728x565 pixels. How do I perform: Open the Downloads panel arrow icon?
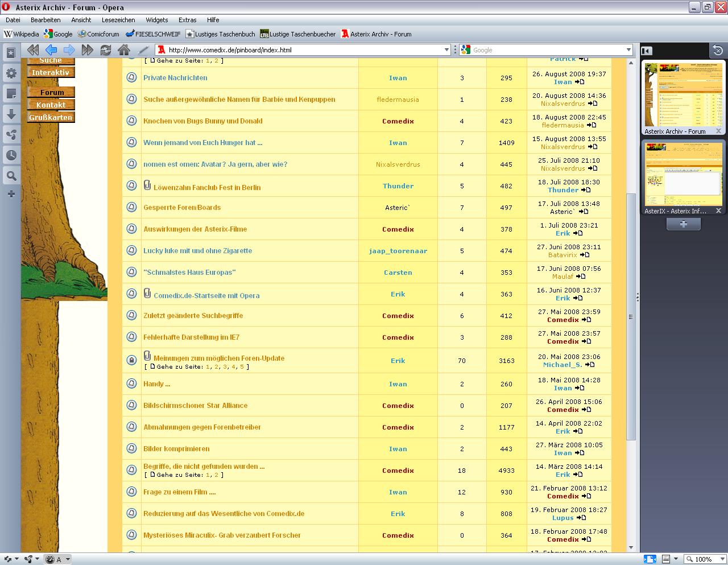[x=11, y=114]
